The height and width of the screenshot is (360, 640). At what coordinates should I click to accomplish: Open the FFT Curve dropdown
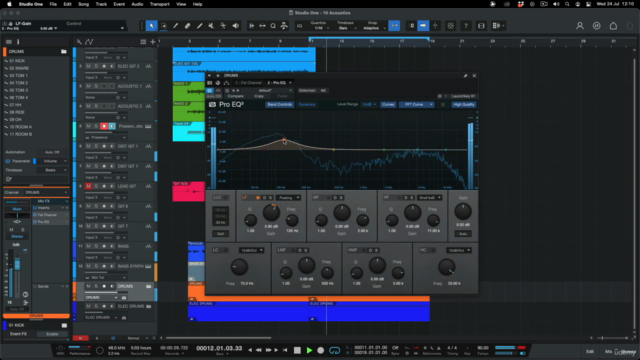[416, 104]
